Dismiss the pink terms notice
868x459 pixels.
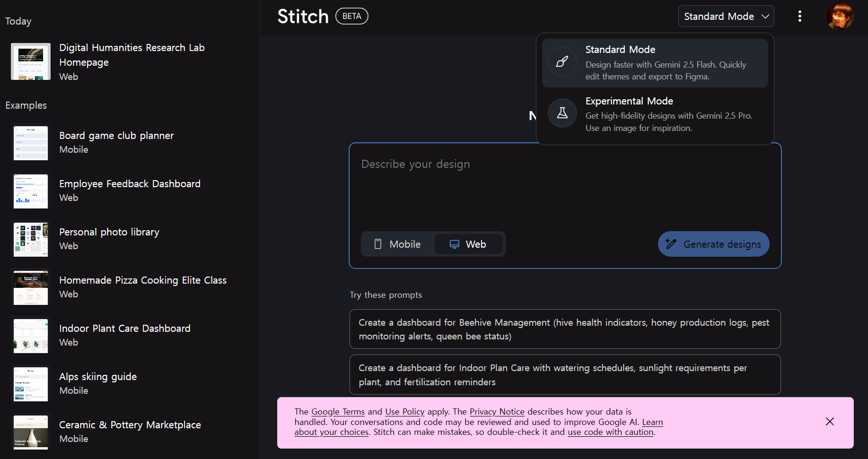[830, 421]
